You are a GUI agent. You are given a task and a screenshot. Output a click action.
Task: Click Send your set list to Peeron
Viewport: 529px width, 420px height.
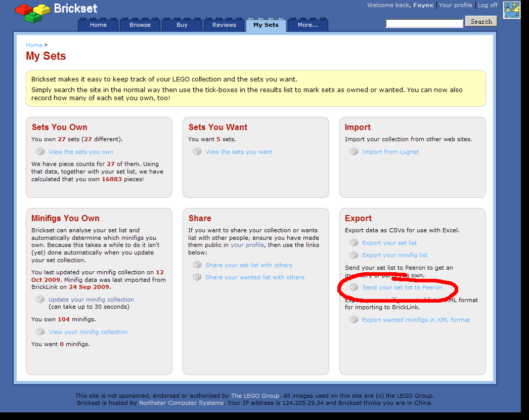coord(402,287)
